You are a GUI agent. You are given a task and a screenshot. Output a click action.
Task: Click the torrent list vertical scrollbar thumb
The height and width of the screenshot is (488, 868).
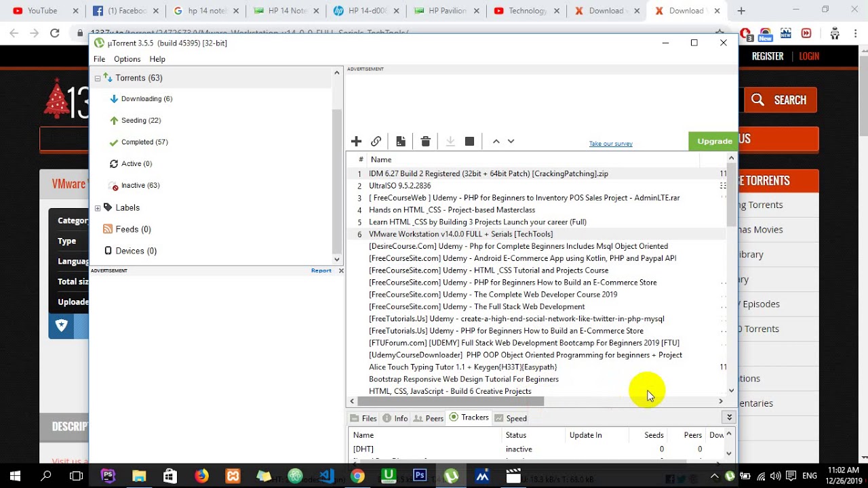(x=731, y=195)
